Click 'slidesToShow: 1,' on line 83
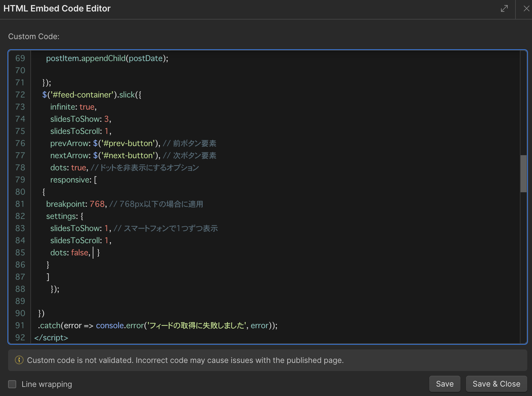This screenshot has width=532, height=396. point(81,228)
